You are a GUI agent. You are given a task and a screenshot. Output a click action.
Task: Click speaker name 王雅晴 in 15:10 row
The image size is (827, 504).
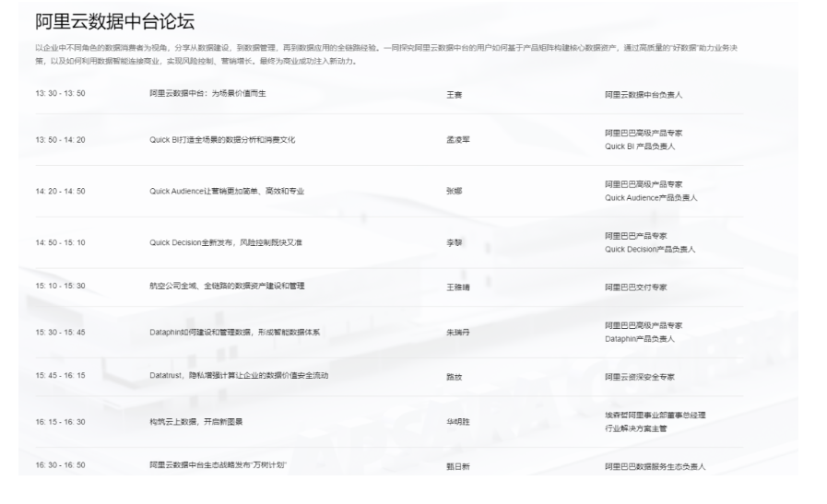point(458,287)
